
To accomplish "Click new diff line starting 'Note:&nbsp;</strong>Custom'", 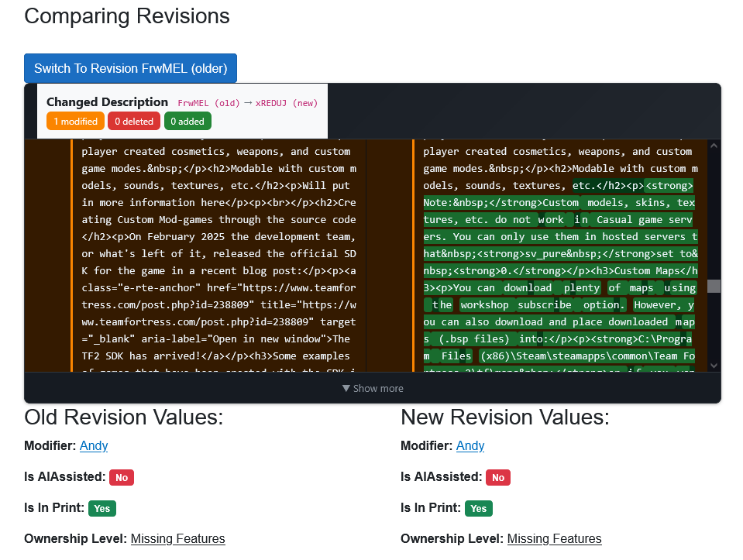I will (x=559, y=203).
